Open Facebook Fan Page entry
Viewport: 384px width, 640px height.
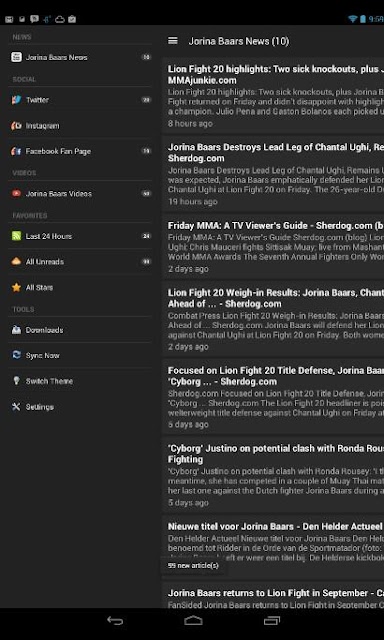click(80, 151)
